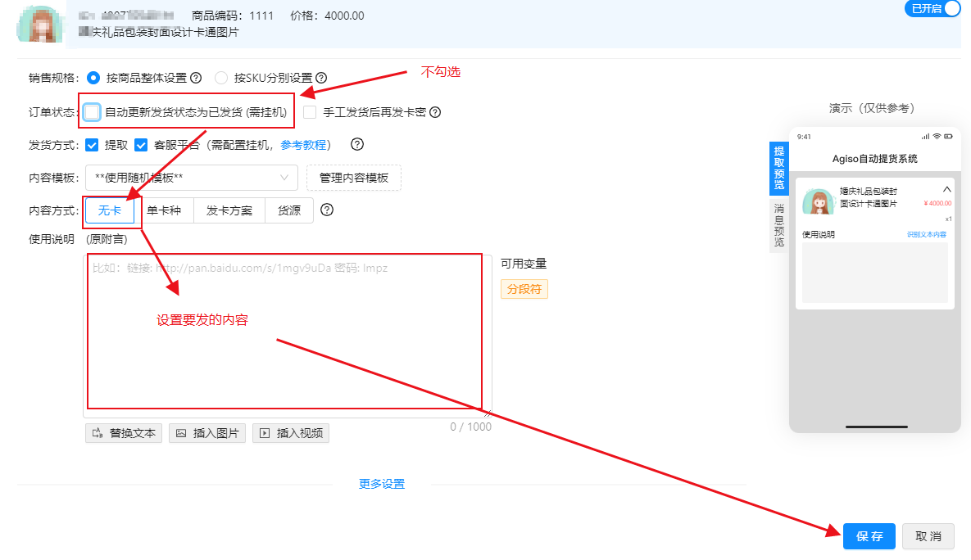Click the 替换文本 button
Viewport: 971px width, 560px height.
pyautogui.click(x=124, y=433)
